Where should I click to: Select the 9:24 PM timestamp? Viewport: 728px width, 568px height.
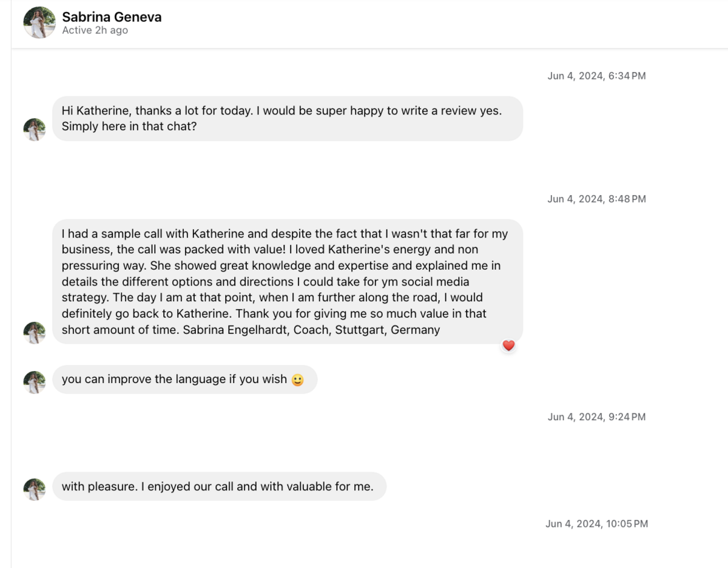pyautogui.click(x=596, y=416)
